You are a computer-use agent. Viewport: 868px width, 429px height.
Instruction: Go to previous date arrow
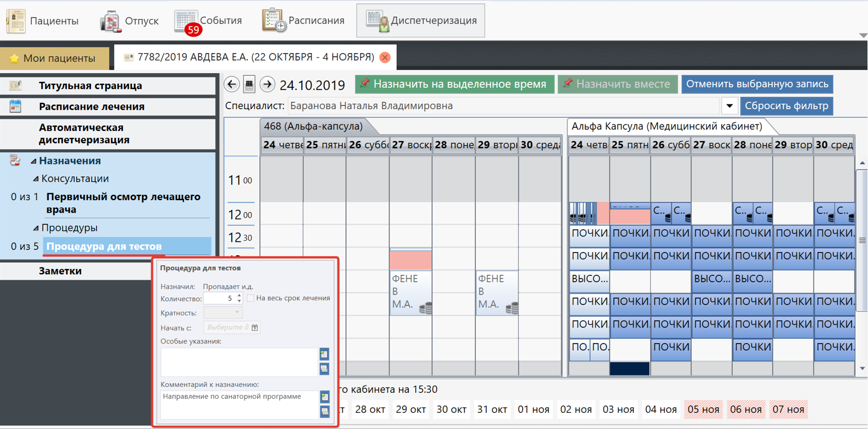click(x=232, y=84)
